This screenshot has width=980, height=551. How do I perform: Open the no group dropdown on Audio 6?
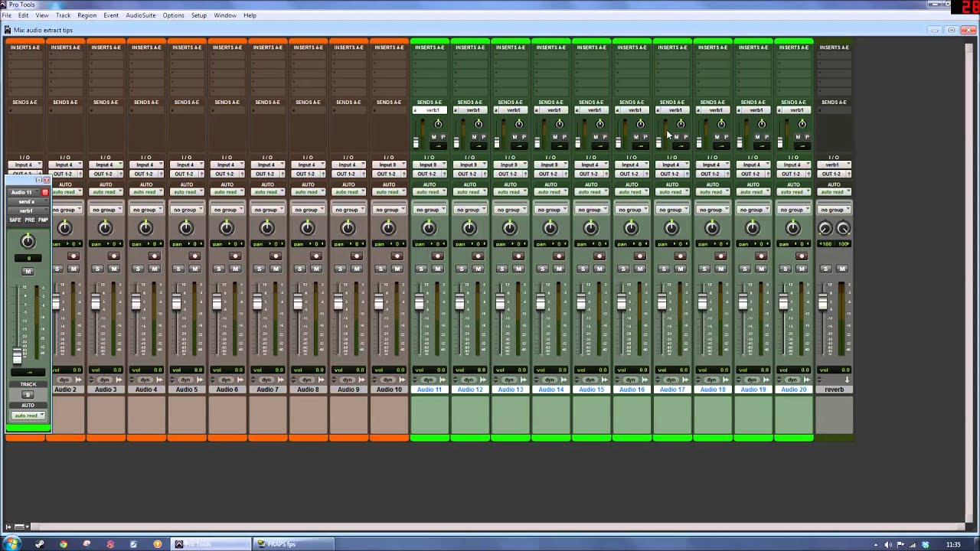tap(227, 210)
